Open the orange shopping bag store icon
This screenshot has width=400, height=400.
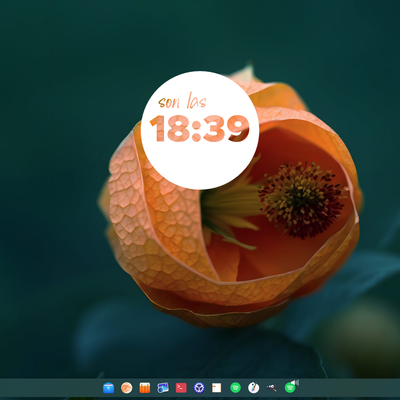(145, 388)
